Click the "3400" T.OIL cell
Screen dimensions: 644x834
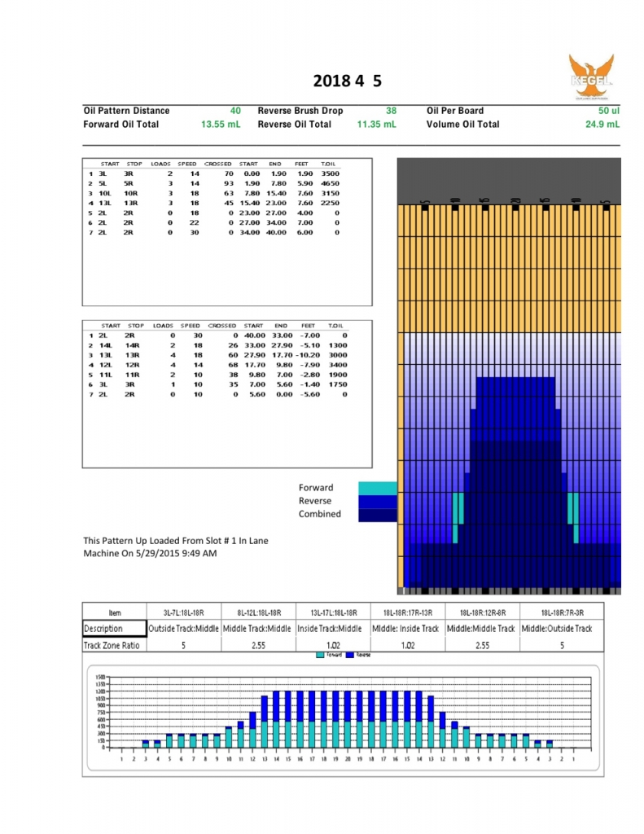click(x=338, y=365)
